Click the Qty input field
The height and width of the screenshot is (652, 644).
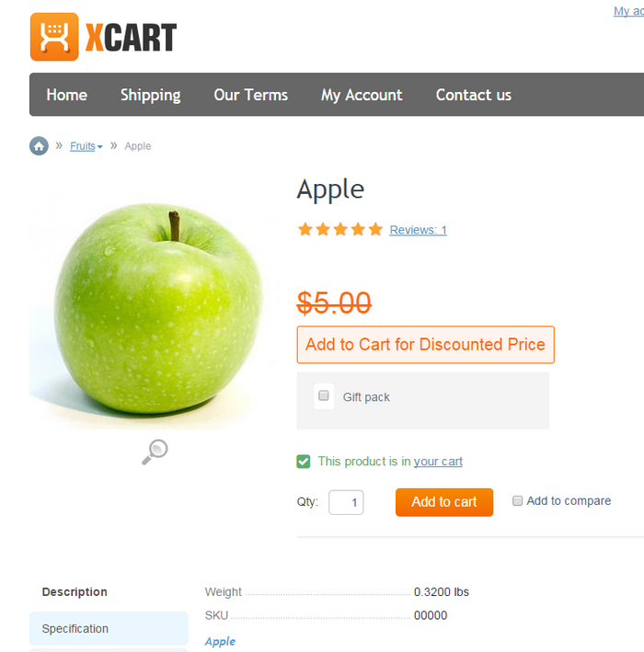coord(346,502)
